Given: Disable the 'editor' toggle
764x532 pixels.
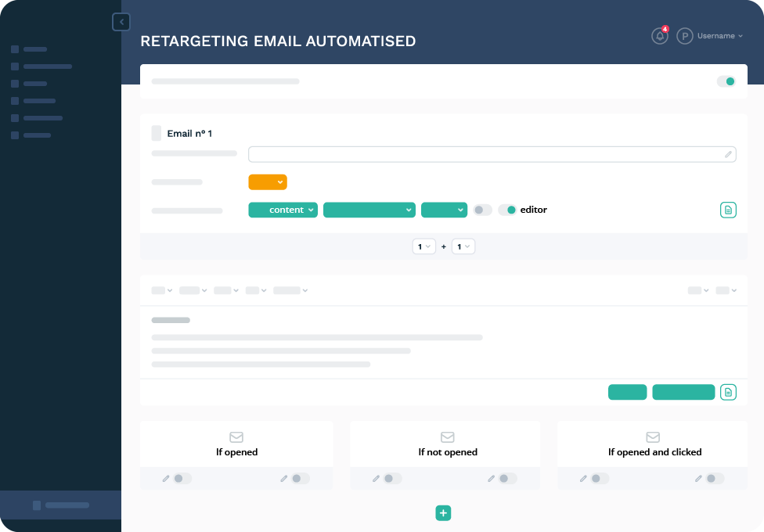Looking at the screenshot, I should (507, 210).
